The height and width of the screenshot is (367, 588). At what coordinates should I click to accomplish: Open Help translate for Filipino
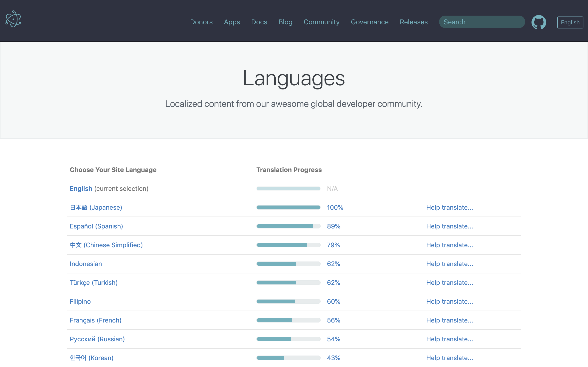click(x=449, y=301)
